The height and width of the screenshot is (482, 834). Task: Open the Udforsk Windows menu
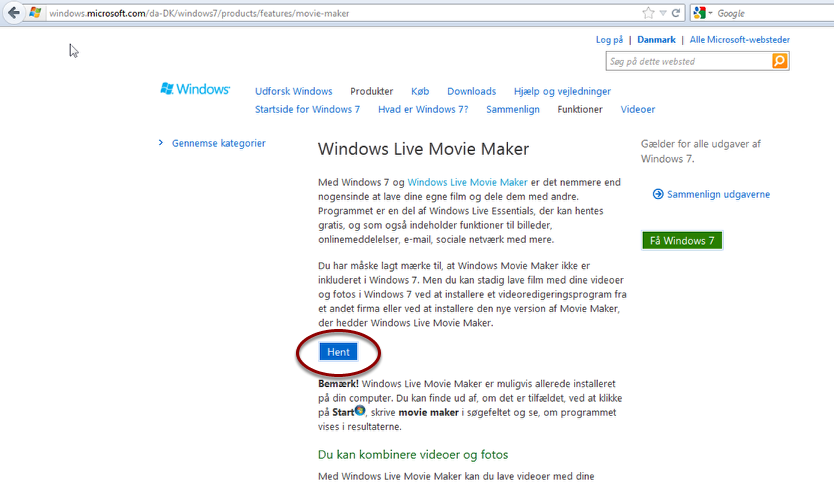coord(294,92)
